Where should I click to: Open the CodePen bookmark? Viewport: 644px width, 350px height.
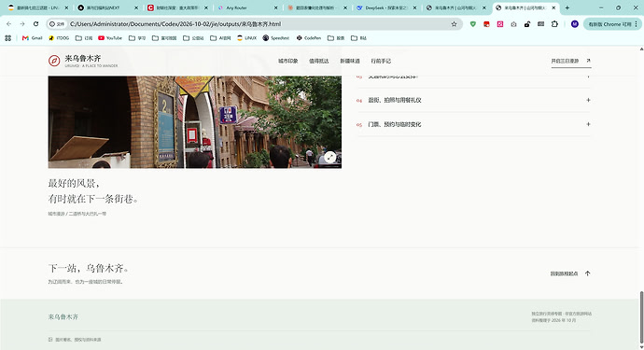coord(308,37)
